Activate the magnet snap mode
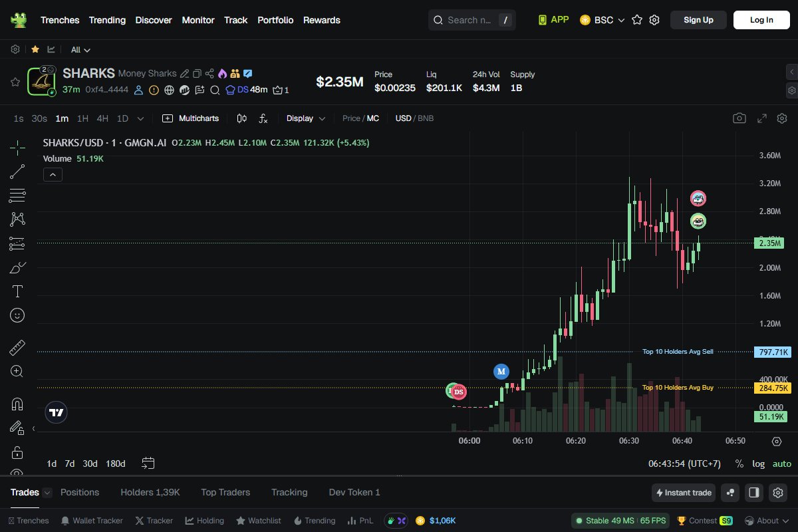 tap(17, 404)
